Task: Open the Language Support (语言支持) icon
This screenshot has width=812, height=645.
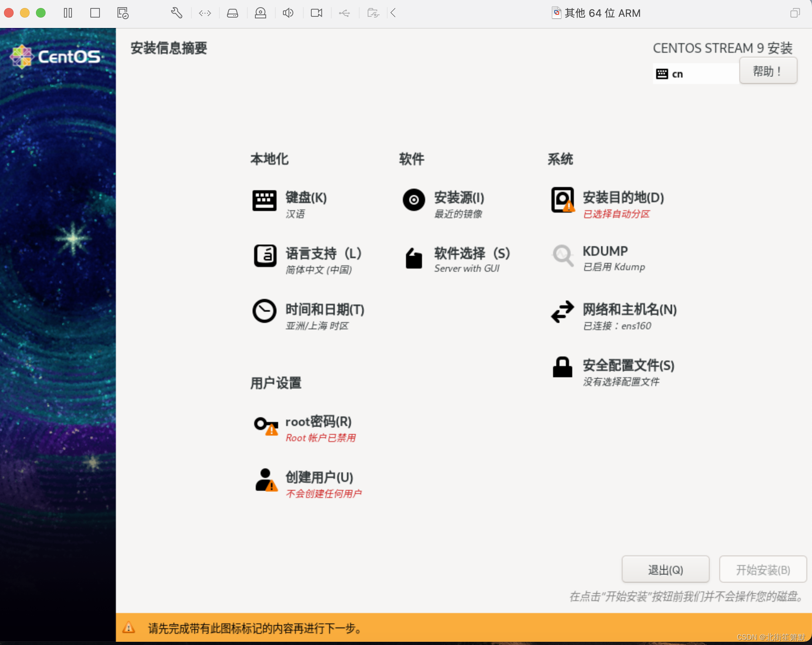Action: [x=265, y=256]
